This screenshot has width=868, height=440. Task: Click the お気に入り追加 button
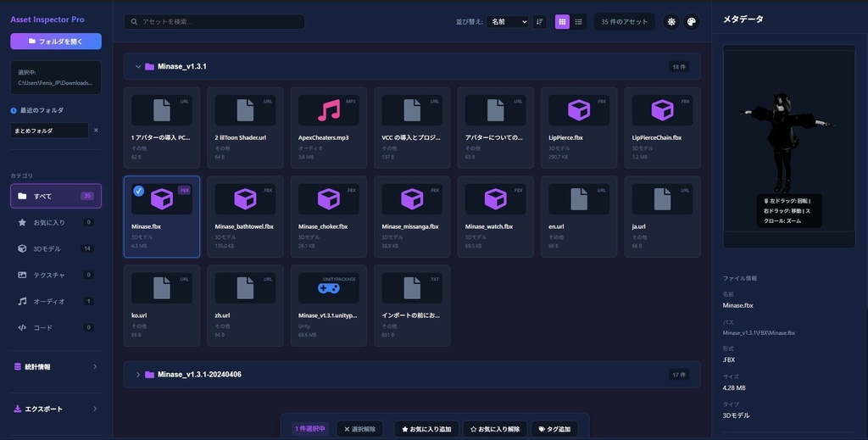pos(426,429)
